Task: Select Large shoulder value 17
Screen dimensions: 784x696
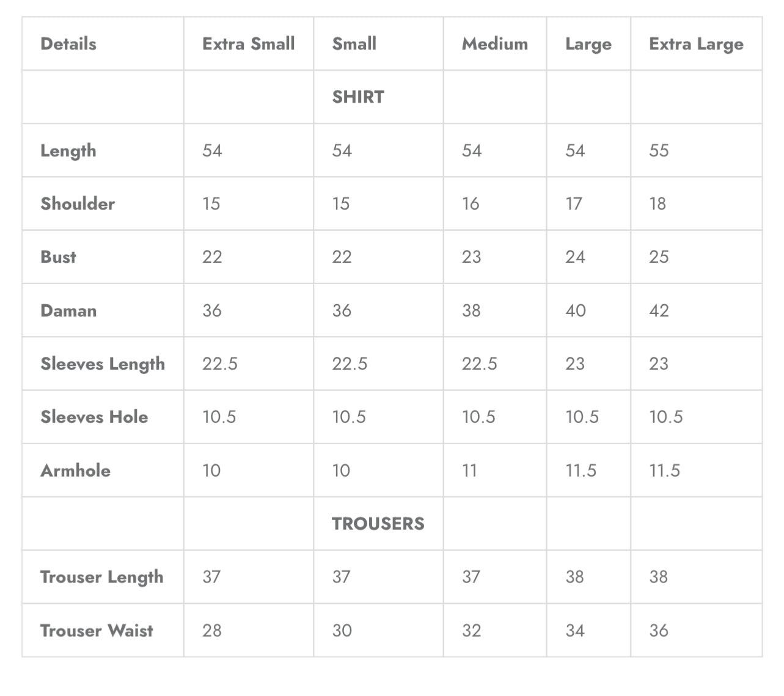Action: coord(574,203)
